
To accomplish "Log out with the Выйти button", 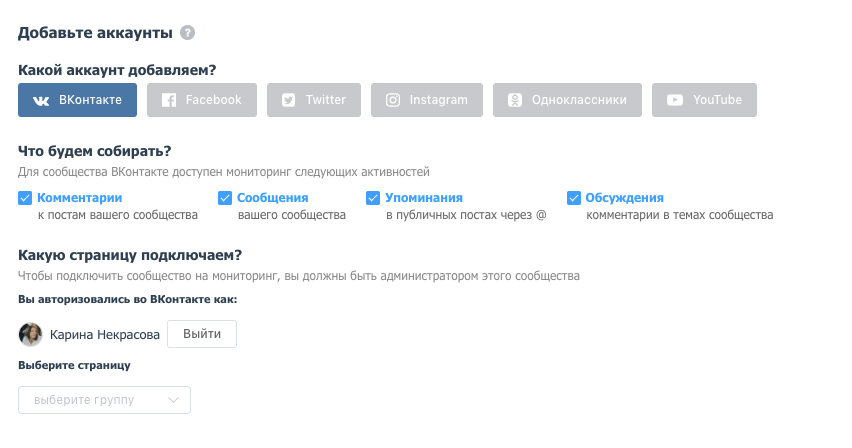I will [x=202, y=334].
